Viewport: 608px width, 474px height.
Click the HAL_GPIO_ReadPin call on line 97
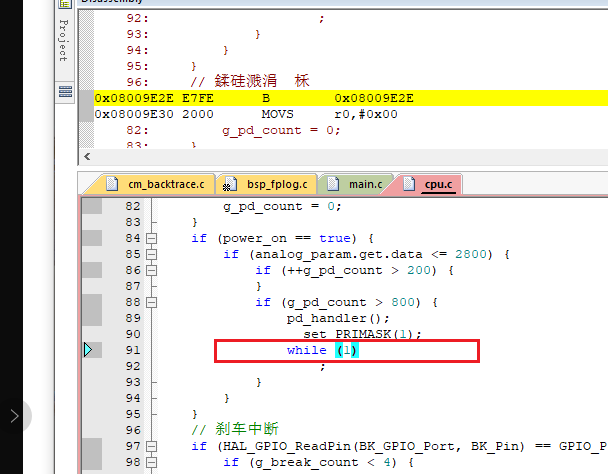tap(371, 446)
